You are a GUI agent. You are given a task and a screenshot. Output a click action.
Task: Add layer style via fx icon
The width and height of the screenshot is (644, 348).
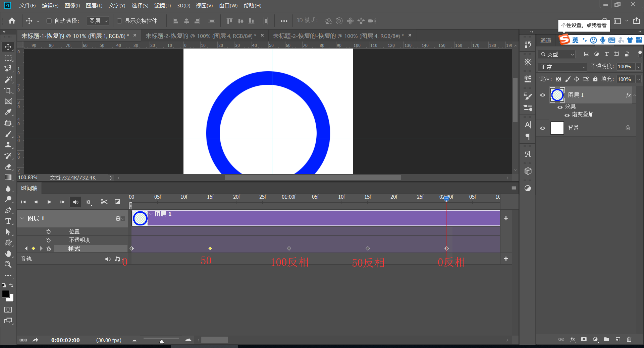pos(573,339)
